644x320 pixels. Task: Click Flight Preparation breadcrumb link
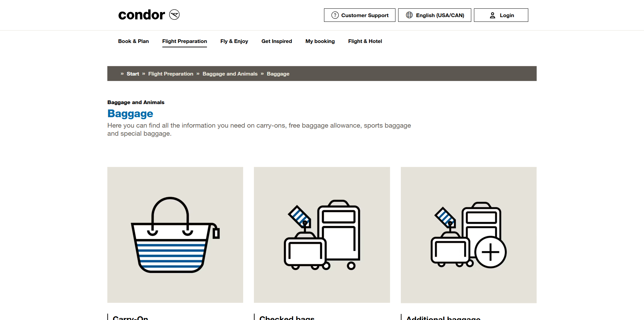[171, 74]
